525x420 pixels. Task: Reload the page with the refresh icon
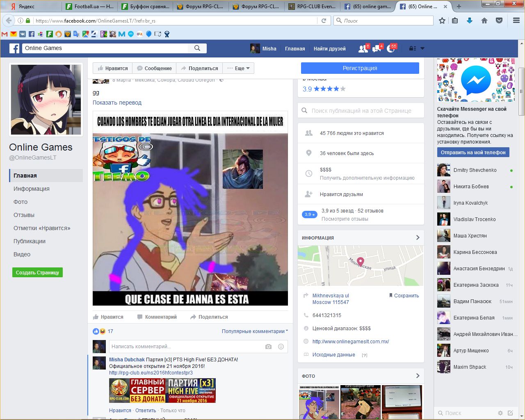point(324,21)
